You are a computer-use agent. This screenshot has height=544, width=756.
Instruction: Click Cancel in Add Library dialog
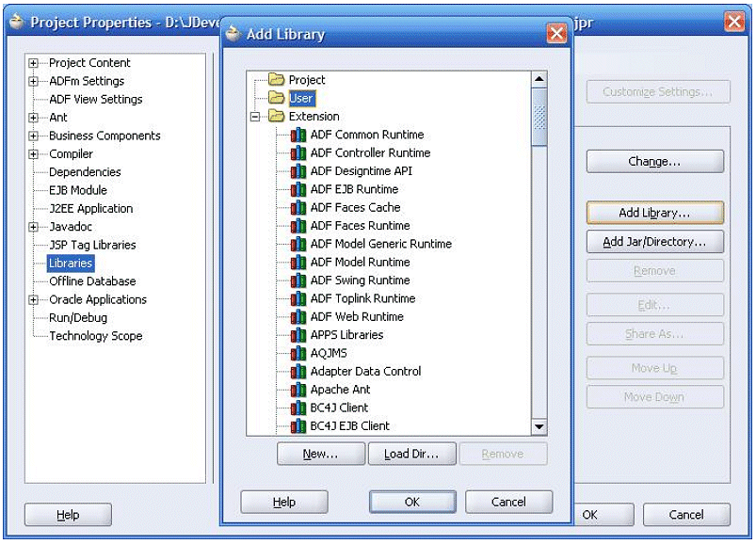coord(508,502)
